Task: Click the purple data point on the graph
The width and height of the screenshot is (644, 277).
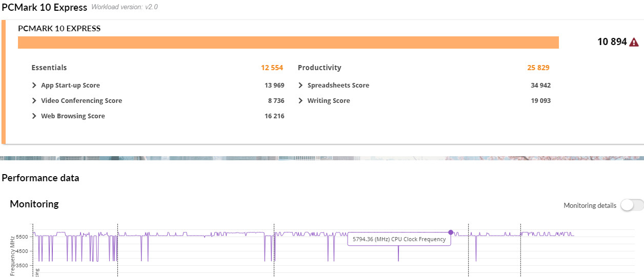Action: [451, 232]
